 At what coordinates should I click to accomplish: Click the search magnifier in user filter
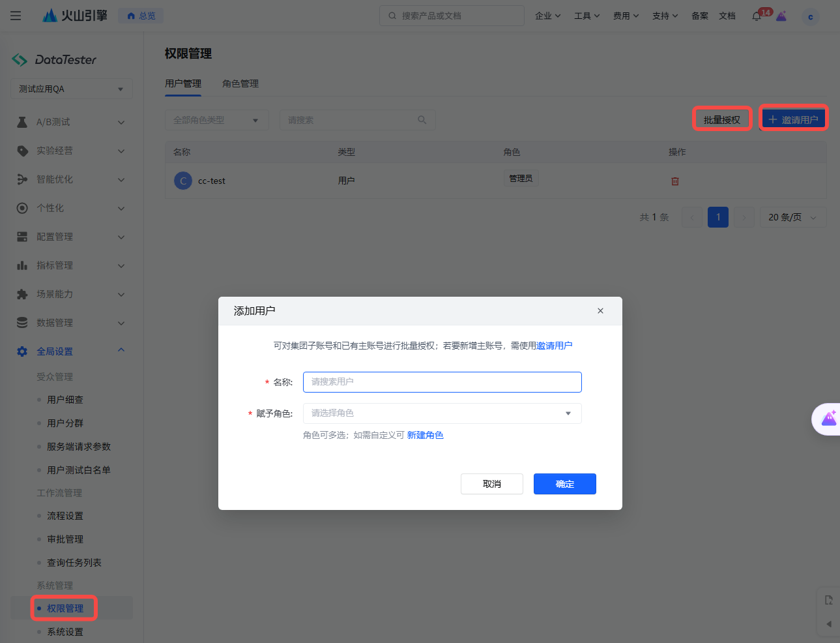coord(422,120)
